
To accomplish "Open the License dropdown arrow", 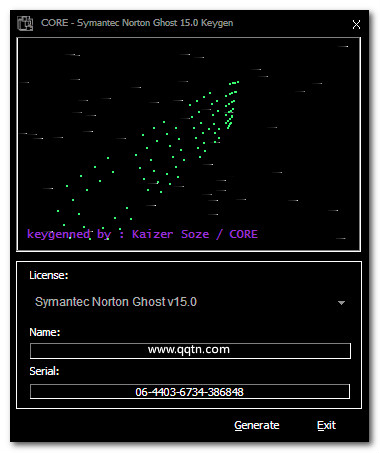I will pos(341,303).
